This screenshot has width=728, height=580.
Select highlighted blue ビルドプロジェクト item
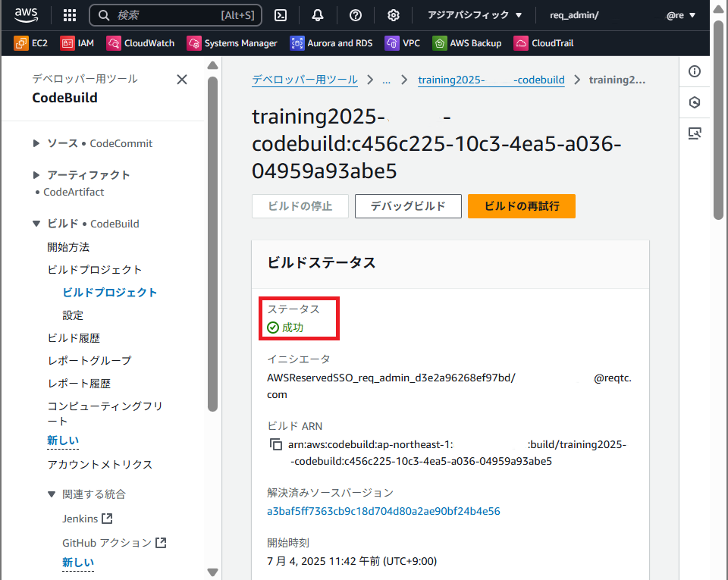click(110, 293)
